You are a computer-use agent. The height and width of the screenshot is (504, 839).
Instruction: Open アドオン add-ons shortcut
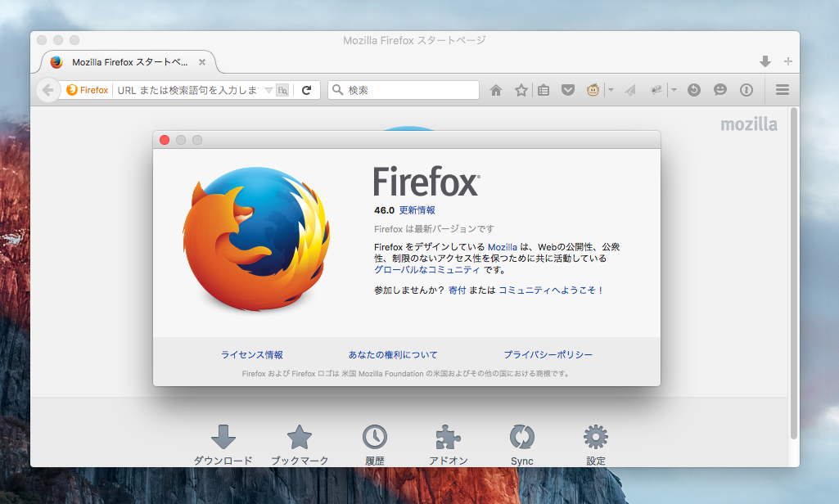(449, 445)
